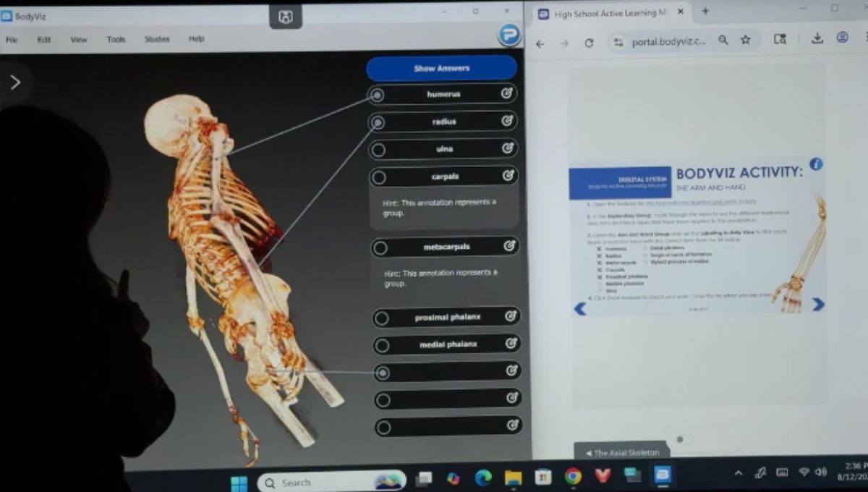Click the edit icon next to humerus

click(x=508, y=93)
